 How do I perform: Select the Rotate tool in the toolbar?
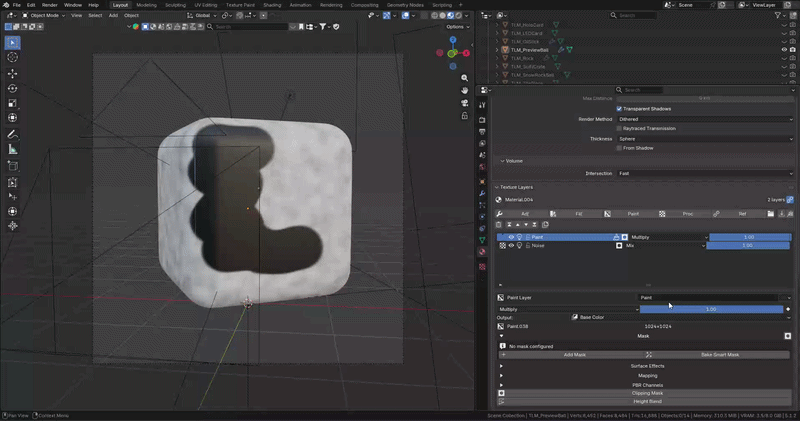click(x=12, y=88)
